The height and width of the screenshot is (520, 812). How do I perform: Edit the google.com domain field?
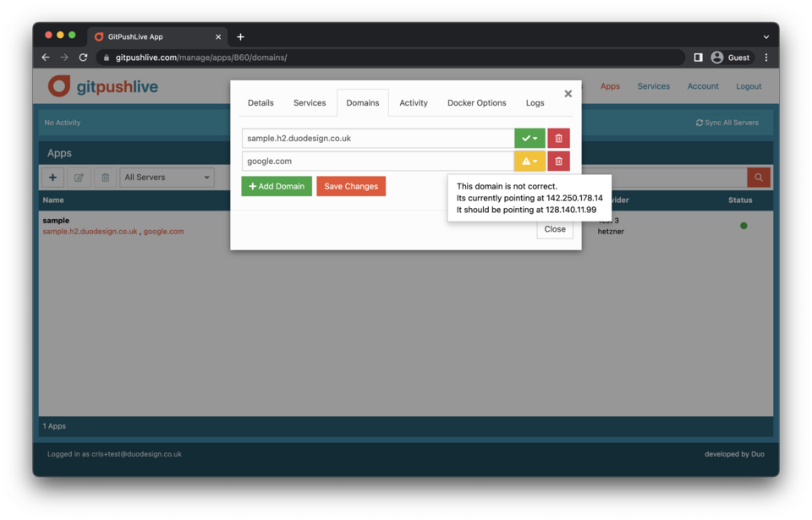click(x=378, y=161)
